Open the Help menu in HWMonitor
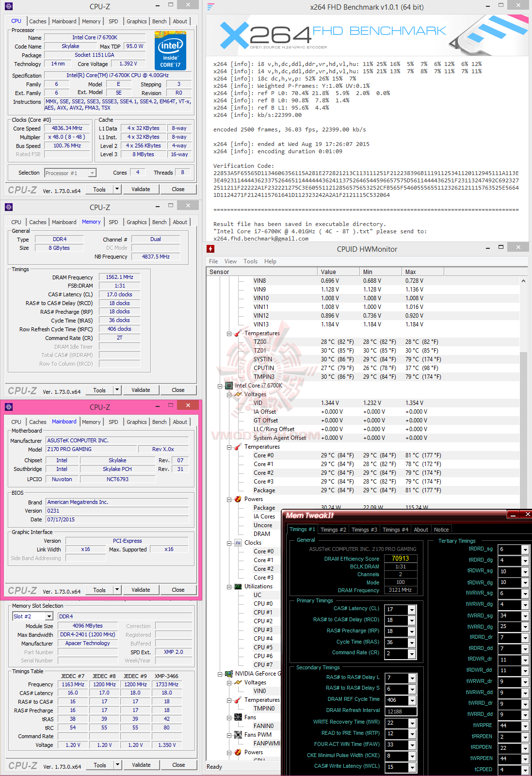Viewport: 532px width, 776px height. coord(270,261)
